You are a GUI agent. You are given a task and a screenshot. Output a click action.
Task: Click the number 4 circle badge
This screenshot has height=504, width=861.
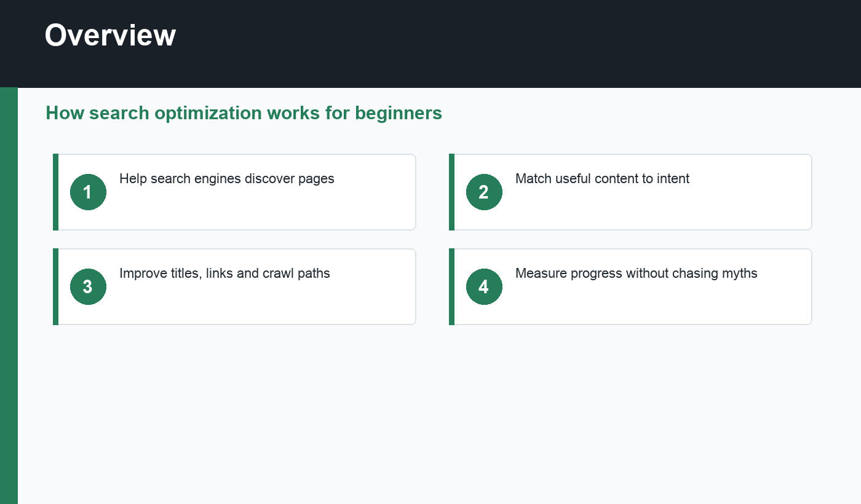pyautogui.click(x=484, y=286)
